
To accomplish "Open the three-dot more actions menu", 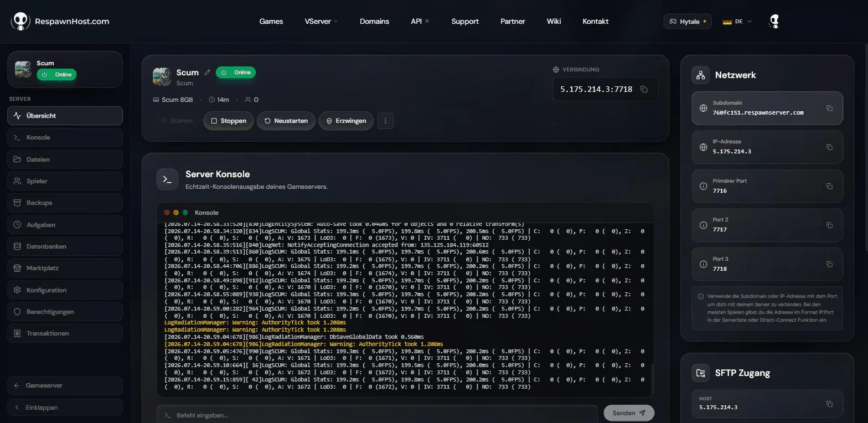I will coord(385,121).
